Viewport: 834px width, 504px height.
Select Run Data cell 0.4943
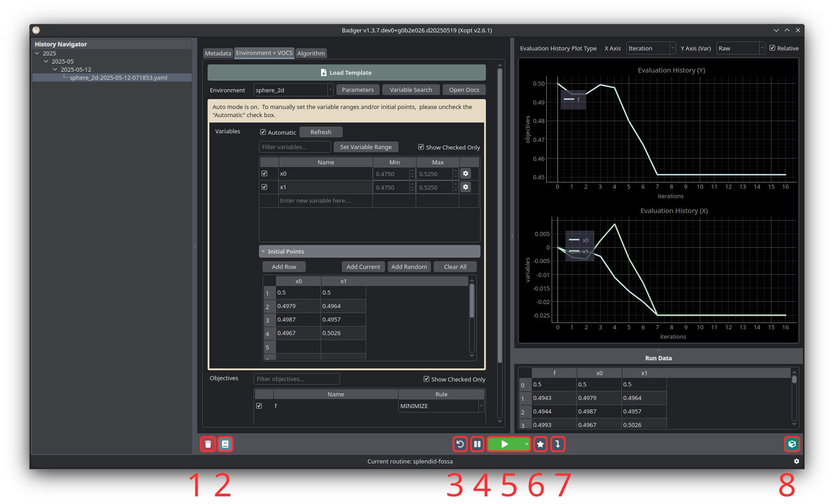click(x=554, y=398)
